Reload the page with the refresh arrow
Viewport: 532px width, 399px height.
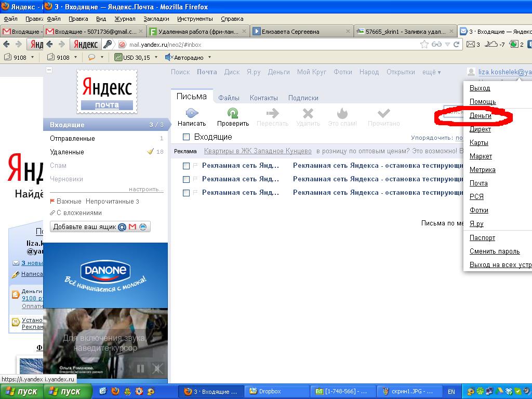[x=456, y=45]
